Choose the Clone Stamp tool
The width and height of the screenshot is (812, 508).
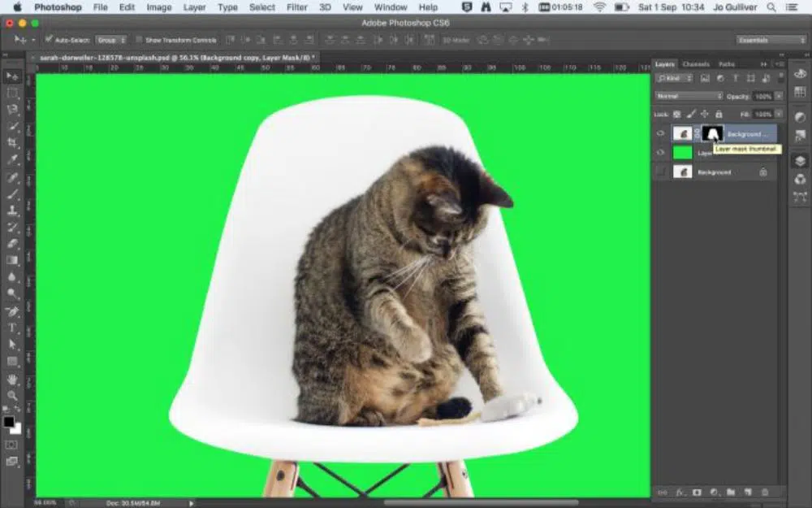12,211
